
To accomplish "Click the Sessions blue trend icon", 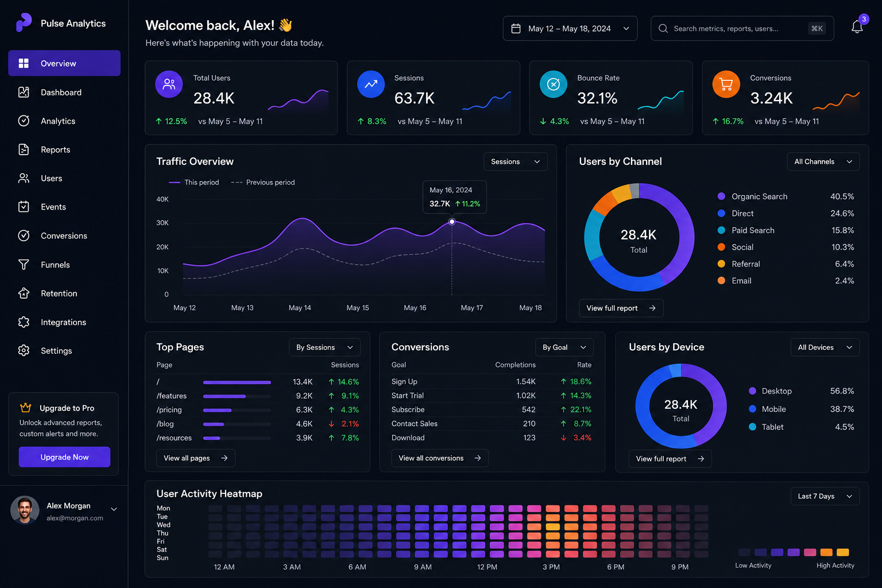I will click(x=371, y=84).
